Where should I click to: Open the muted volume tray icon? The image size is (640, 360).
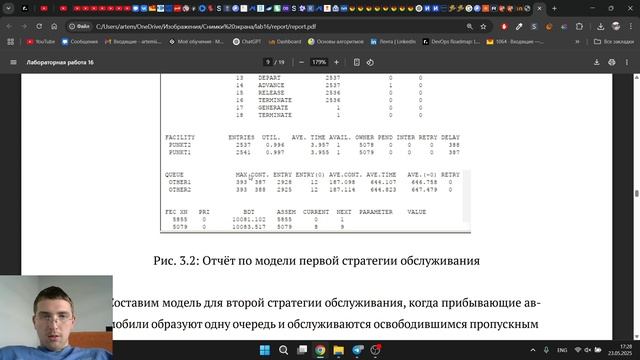coord(588,350)
